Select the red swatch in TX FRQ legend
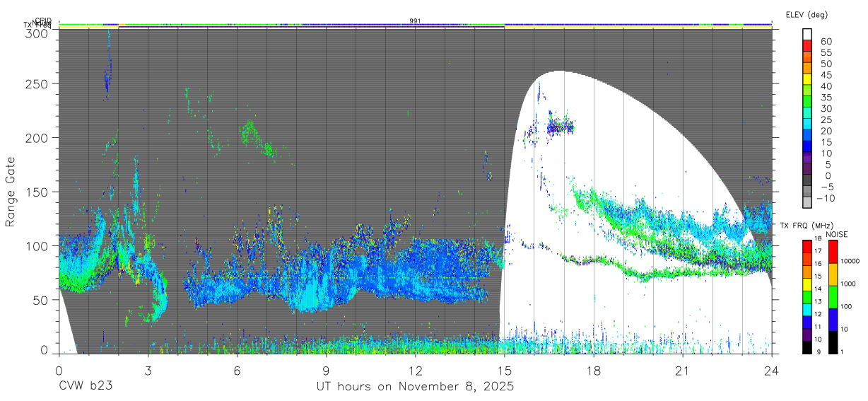Screen dimensions: 868x401 coord(807,247)
